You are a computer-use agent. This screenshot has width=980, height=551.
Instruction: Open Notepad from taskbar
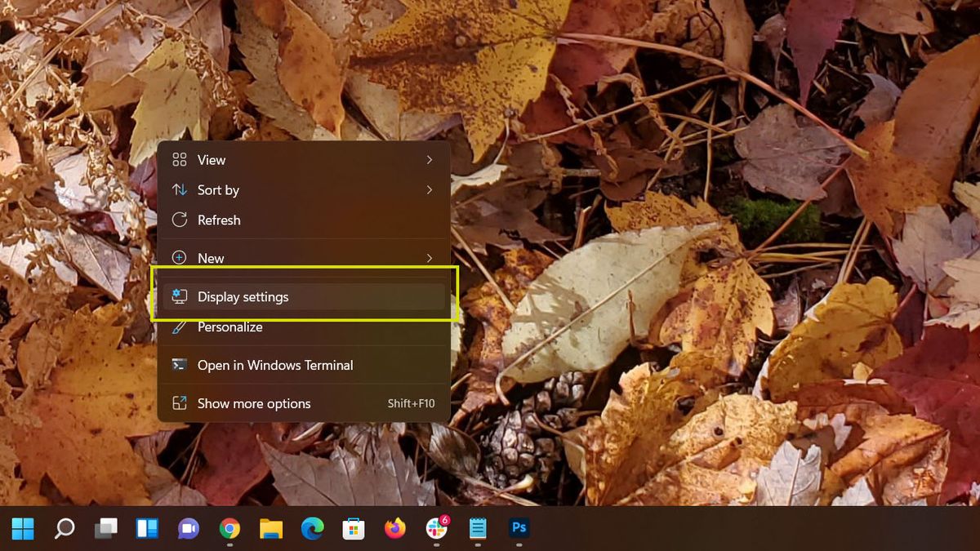coord(478,529)
